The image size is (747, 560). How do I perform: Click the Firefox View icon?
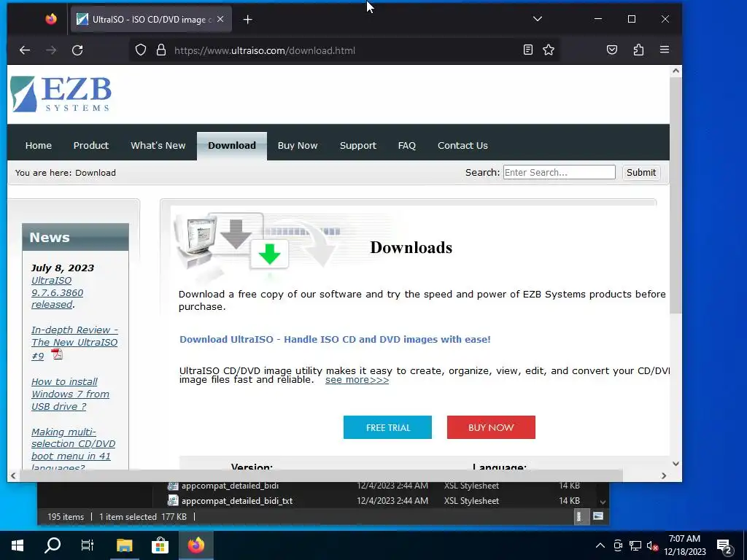(x=51, y=19)
